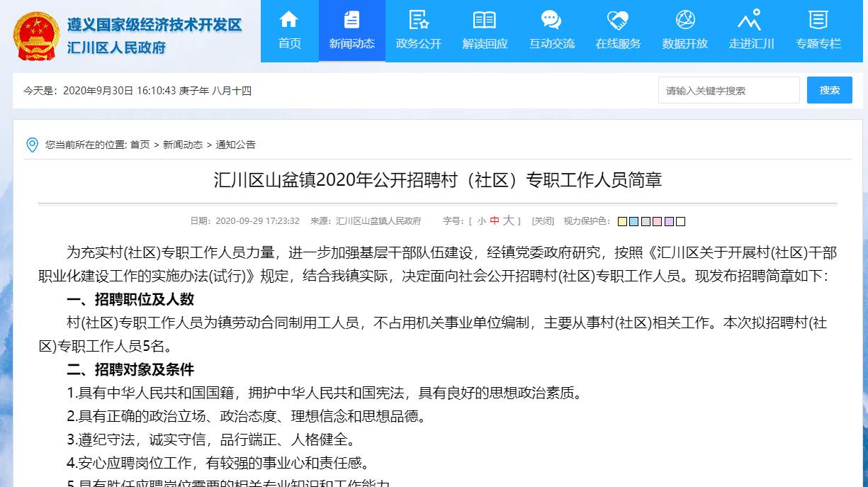Select the 专题专栏 list icon
The height and width of the screenshot is (487, 868).
click(x=818, y=21)
